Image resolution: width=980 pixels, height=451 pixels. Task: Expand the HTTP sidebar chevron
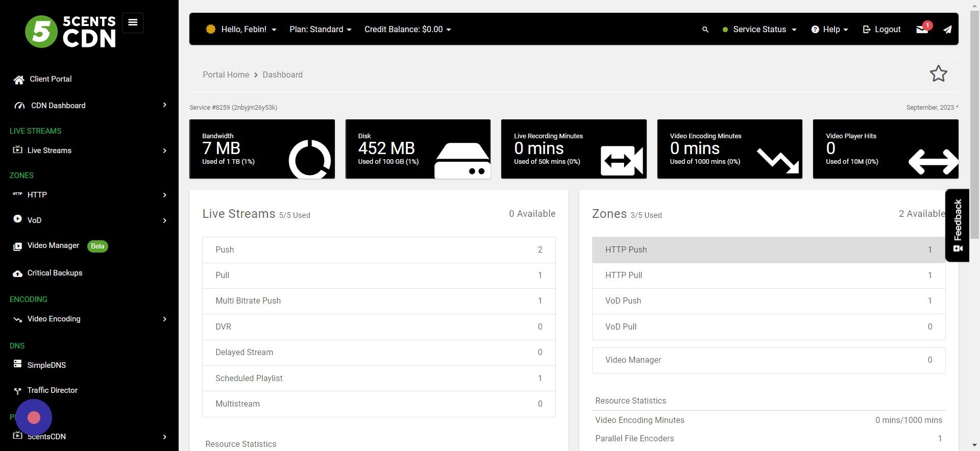pos(164,195)
